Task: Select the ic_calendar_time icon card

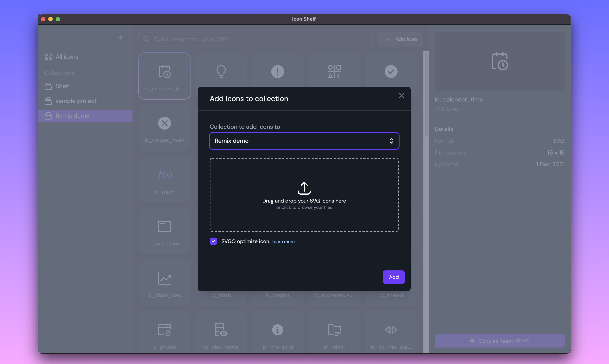Action: pyautogui.click(x=164, y=76)
